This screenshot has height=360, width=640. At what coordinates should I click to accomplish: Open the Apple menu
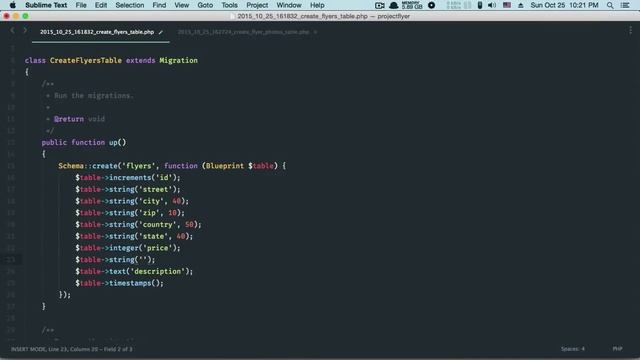[x=13, y=5]
